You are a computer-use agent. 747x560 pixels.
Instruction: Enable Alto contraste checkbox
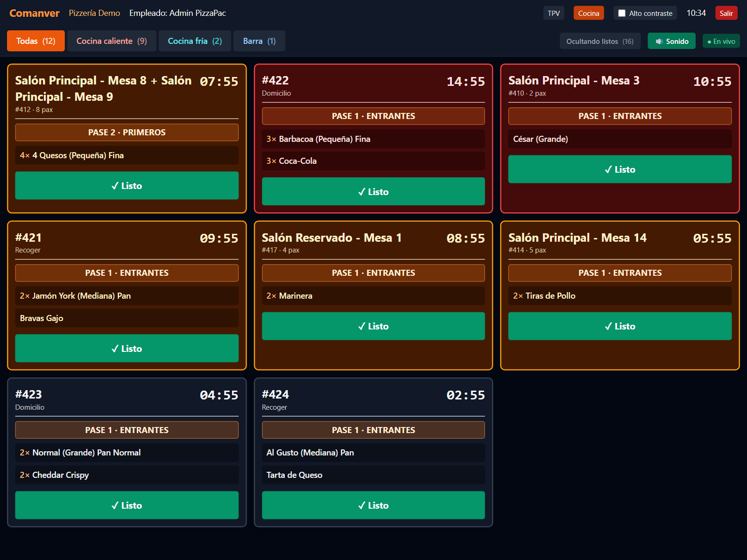pyautogui.click(x=622, y=13)
